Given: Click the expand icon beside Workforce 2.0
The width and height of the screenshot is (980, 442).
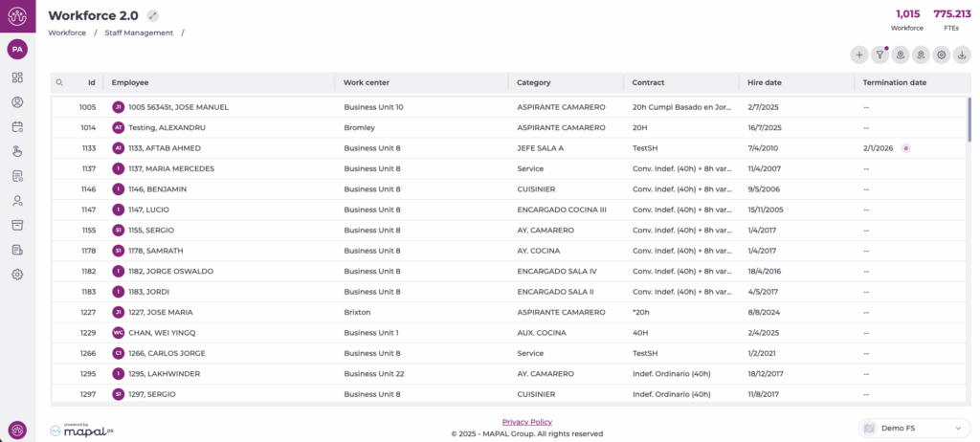Looking at the screenshot, I should point(153,15).
